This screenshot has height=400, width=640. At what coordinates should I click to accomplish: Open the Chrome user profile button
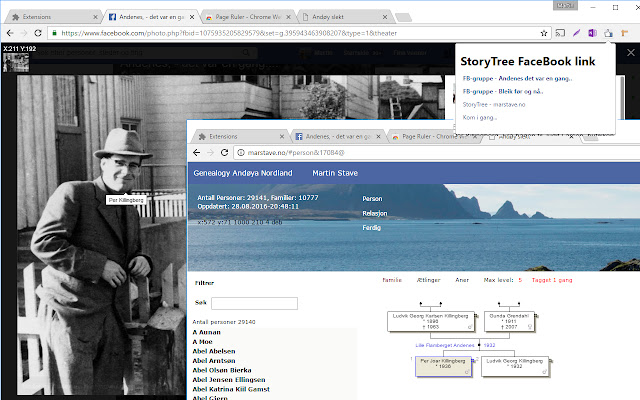point(565,6)
